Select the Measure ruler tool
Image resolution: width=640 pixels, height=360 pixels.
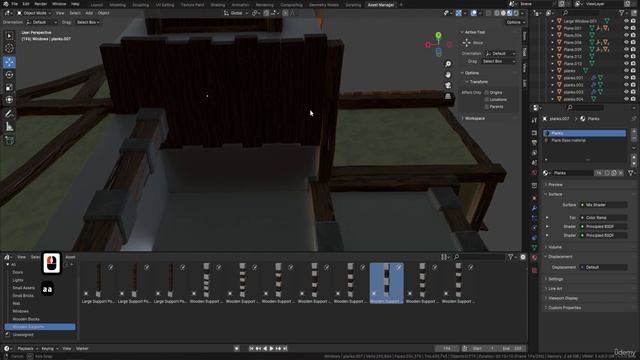pos(9,127)
